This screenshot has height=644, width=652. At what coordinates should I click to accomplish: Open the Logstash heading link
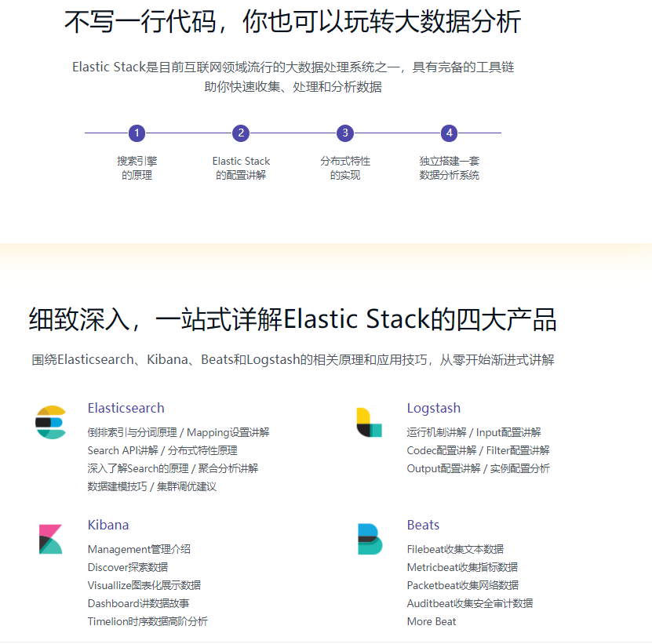click(x=433, y=408)
